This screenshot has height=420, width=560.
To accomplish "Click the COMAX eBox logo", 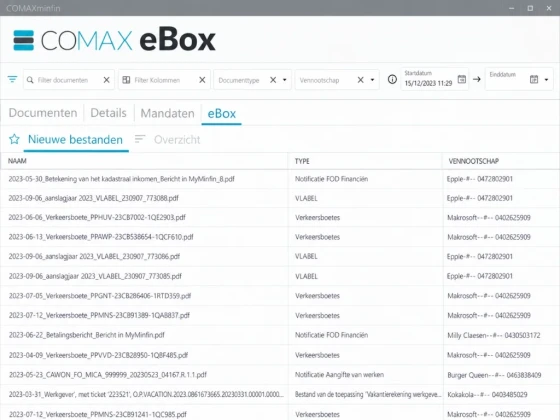I will (x=114, y=40).
